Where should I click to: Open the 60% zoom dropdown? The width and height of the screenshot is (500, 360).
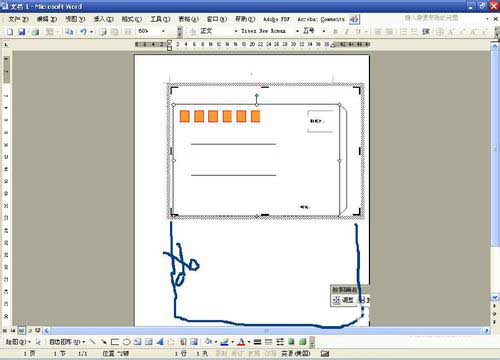pyautogui.click(x=163, y=31)
